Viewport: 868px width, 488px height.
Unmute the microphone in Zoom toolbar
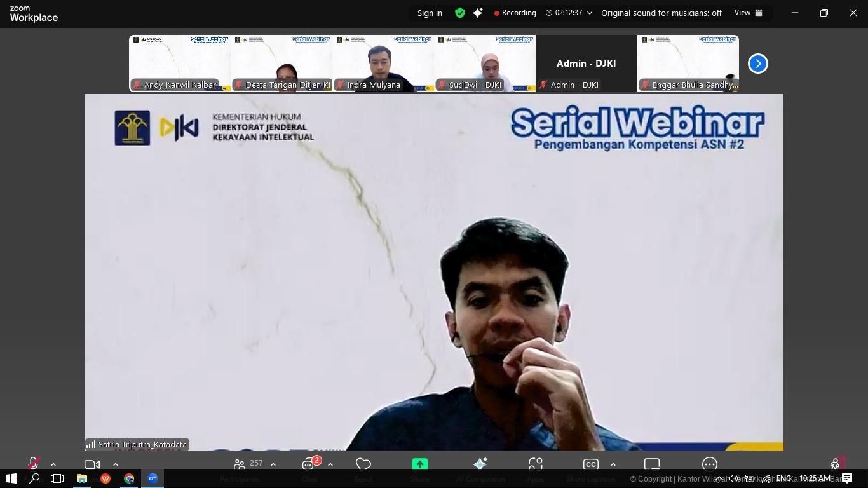33,464
